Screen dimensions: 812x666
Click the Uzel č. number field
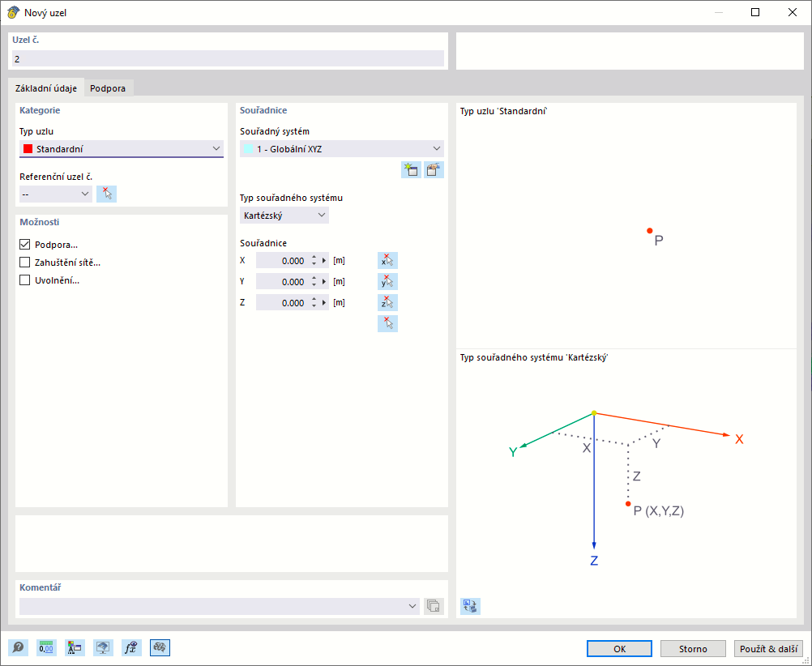228,59
